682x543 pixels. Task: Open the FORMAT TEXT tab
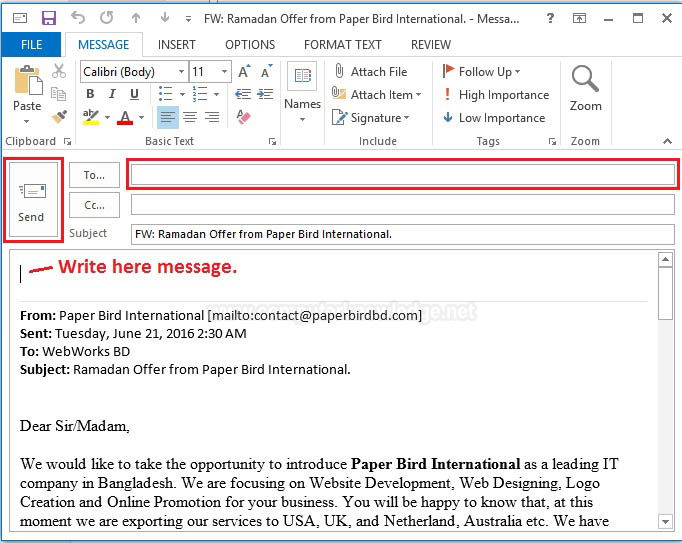point(343,45)
